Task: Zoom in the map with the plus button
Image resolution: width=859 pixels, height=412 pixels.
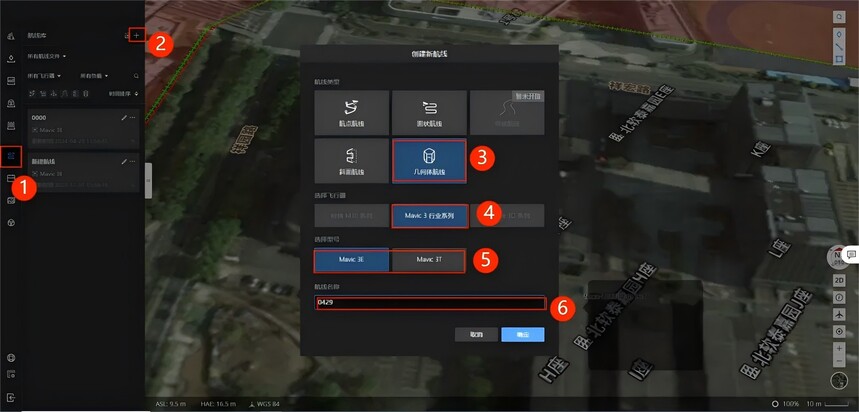Action: [x=839, y=348]
